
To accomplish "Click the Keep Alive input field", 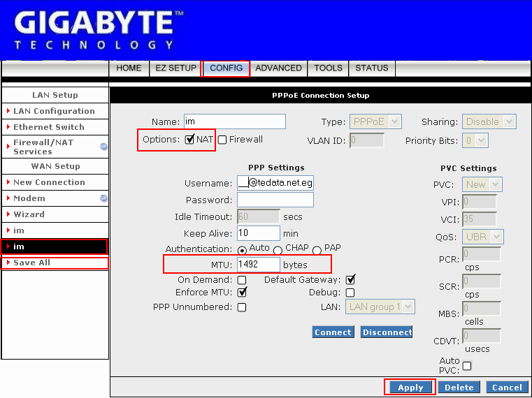I will coord(259,233).
